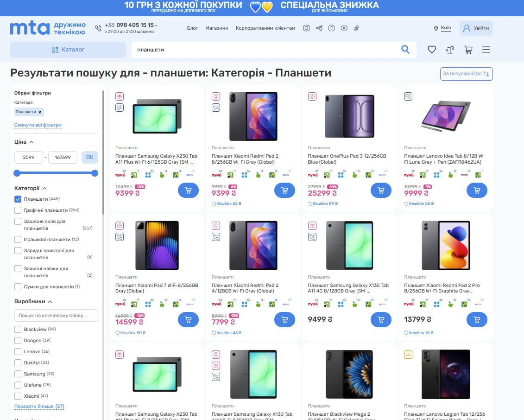
Task: Open product comparison scales icon
Action: (x=450, y=50)
